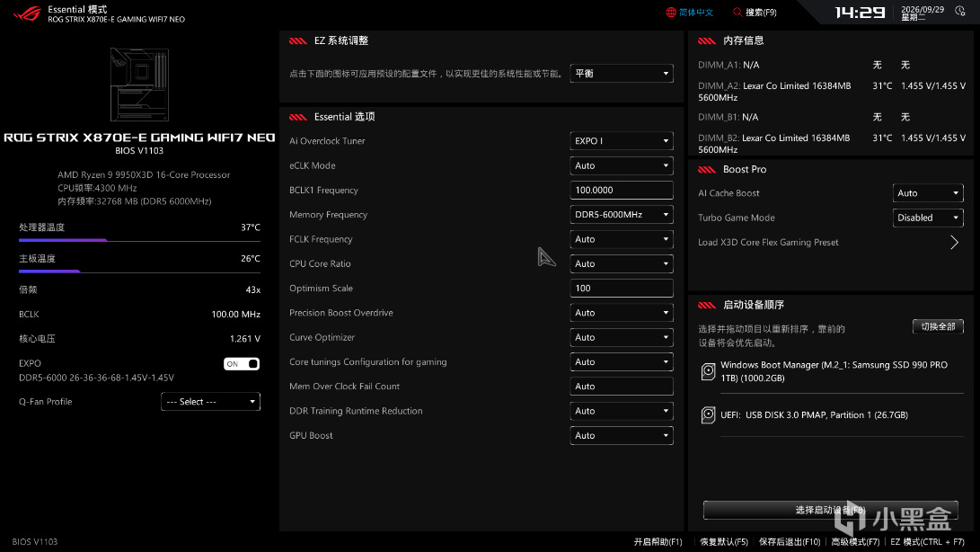This screenshot has width=980, height=552.
Task: Click the BCLK1 Frequency input field
Action: (622, 190)
